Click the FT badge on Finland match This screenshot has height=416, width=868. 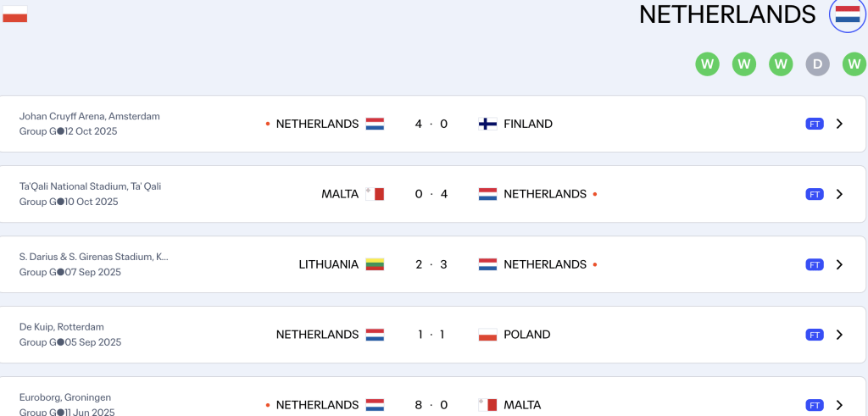[814, 124]
